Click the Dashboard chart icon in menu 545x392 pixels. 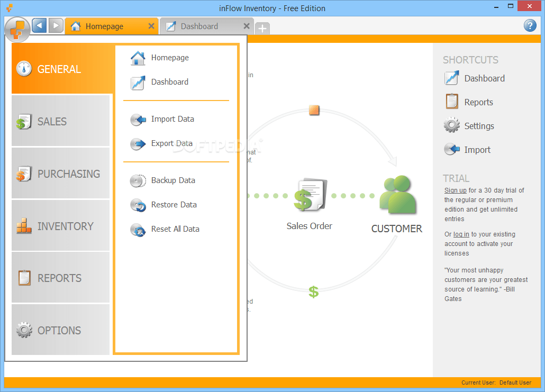pyautogui.click(x=138, y=83)
